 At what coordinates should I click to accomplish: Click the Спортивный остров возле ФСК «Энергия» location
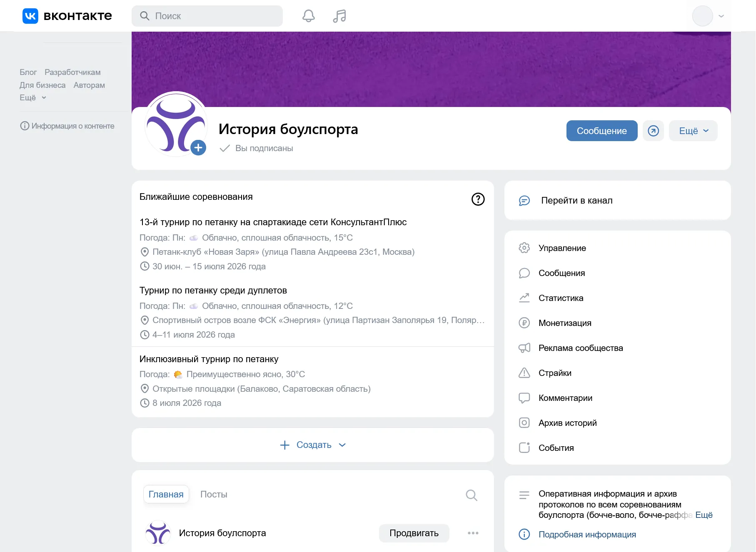pyautogui.click(x=319, y=320)
